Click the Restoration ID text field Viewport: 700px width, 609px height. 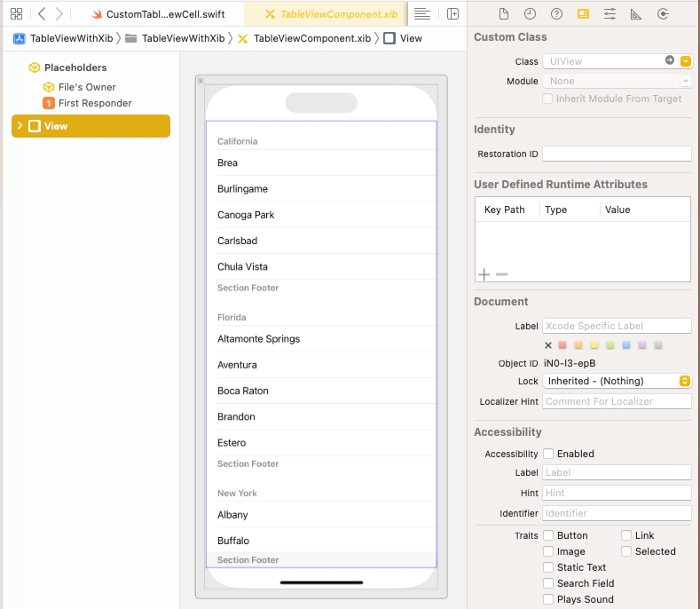pos(616,154)
